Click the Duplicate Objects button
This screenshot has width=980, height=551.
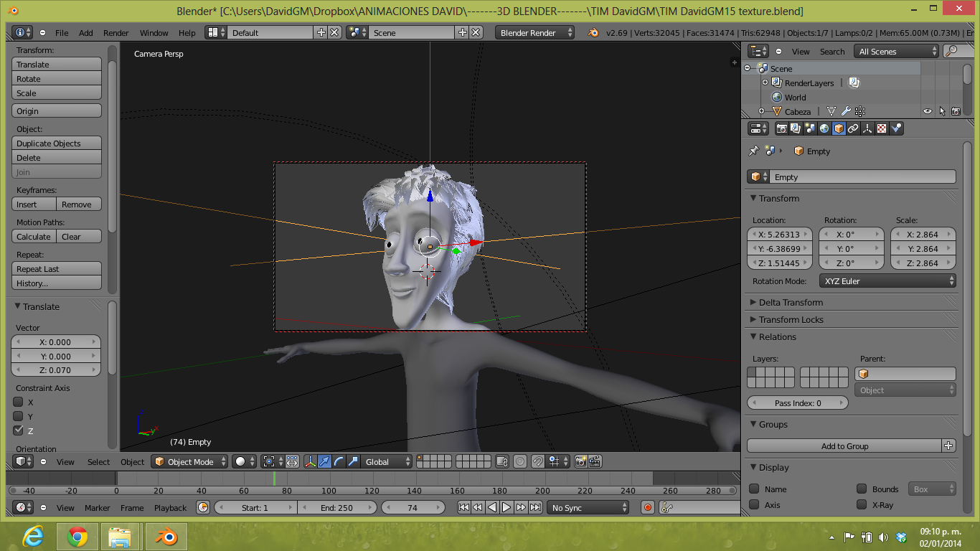click(x=57, y=143)
